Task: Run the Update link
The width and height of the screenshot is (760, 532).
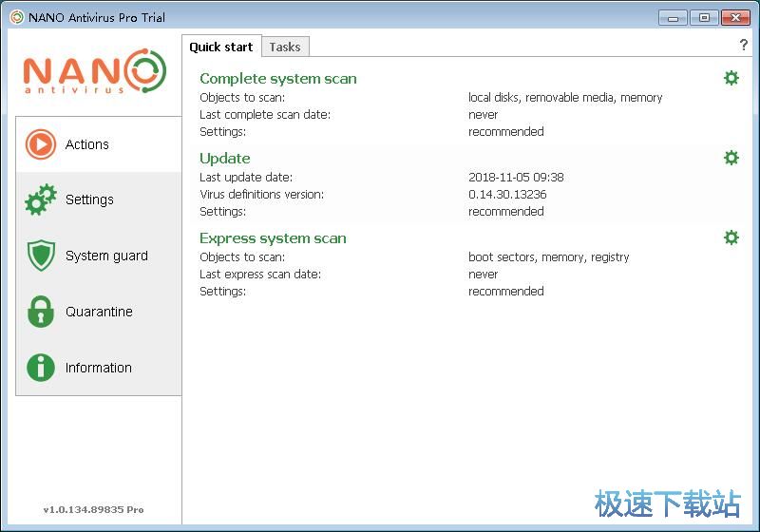Action: click(x=225, y=159)
